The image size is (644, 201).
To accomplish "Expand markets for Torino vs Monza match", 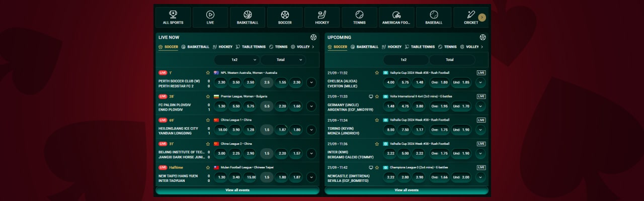I will coord(480,130).
